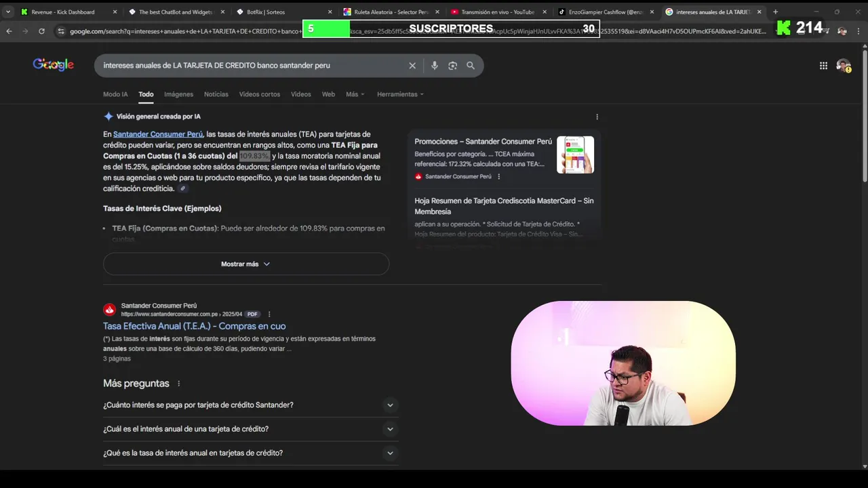
Task: Switch to Modo IA search mode
Action: pos(115,94)
